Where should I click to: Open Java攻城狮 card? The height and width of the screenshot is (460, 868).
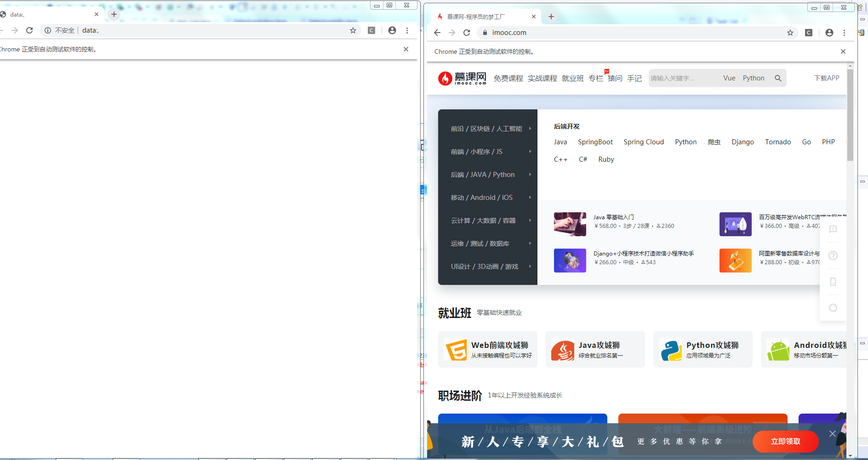pyautogui.click(x=595, y=349)
